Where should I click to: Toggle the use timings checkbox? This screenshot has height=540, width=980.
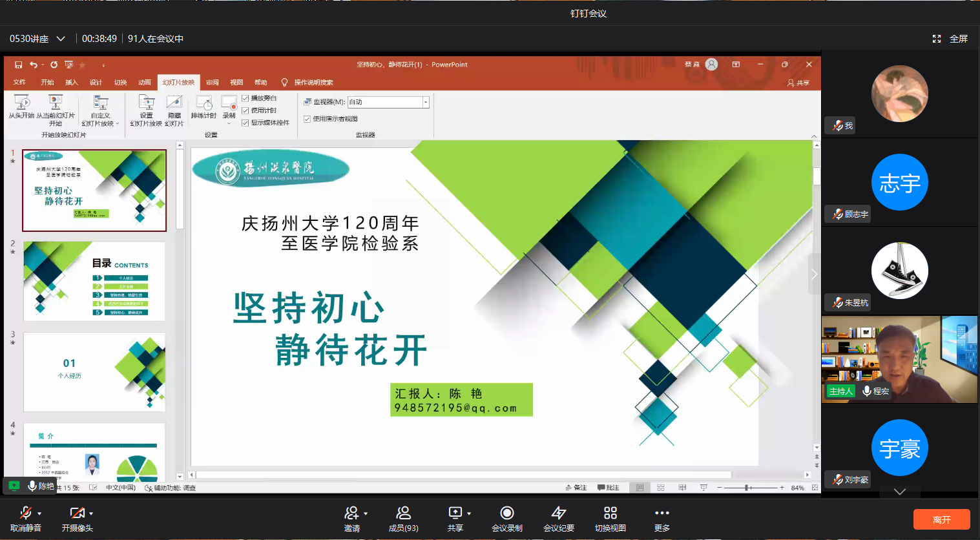(245, 110)
